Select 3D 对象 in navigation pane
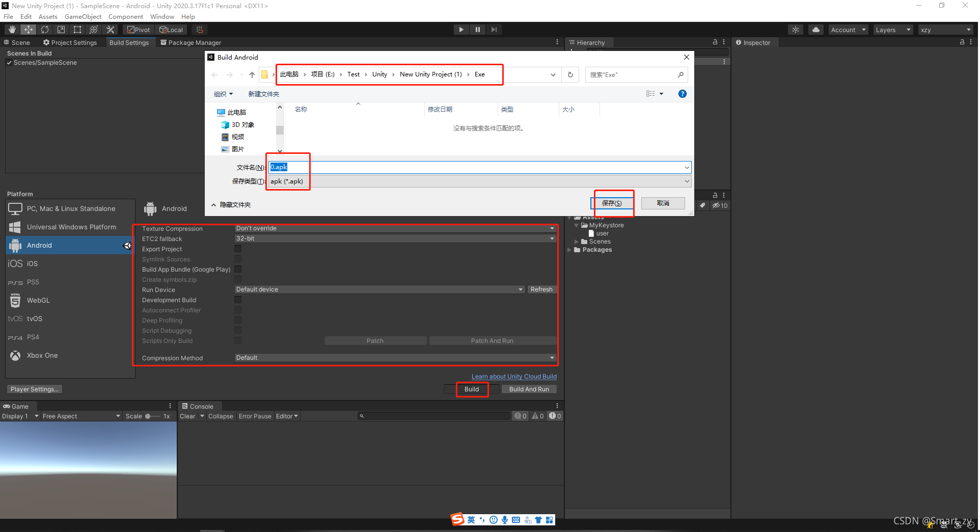The image size is (980, 532). (x=238, y=125)
